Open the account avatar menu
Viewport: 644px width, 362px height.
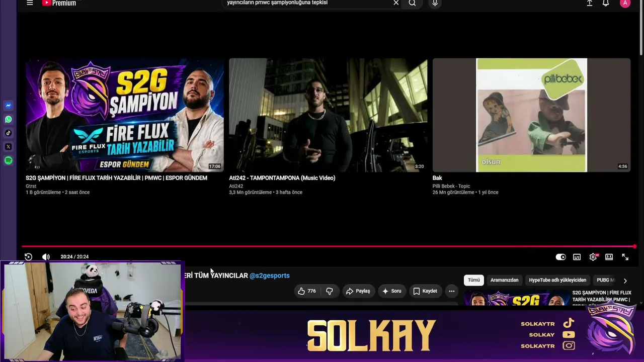coord(625,3)
